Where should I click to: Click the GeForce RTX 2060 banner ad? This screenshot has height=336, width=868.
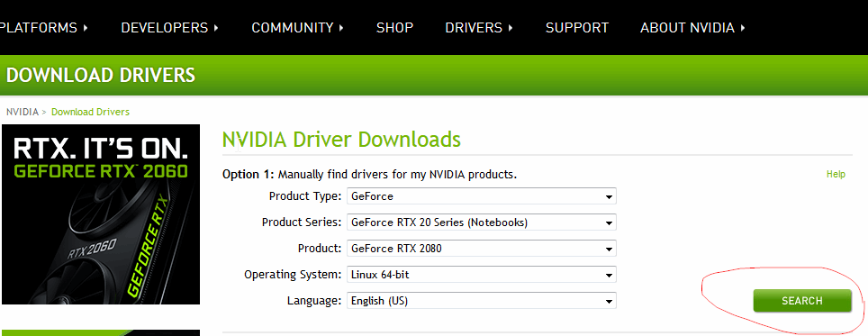point(101,214)
